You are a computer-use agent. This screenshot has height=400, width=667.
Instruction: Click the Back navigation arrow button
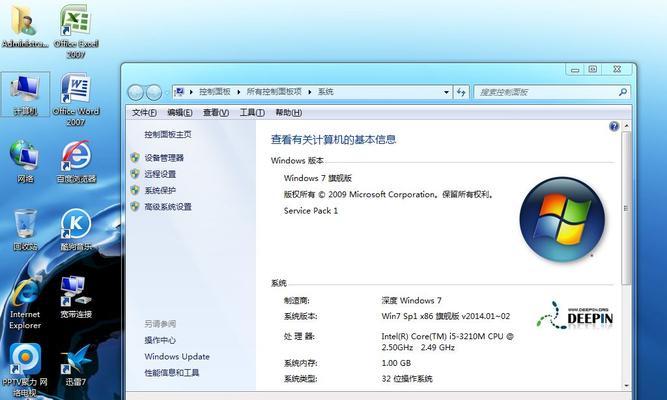coord(136,92)
